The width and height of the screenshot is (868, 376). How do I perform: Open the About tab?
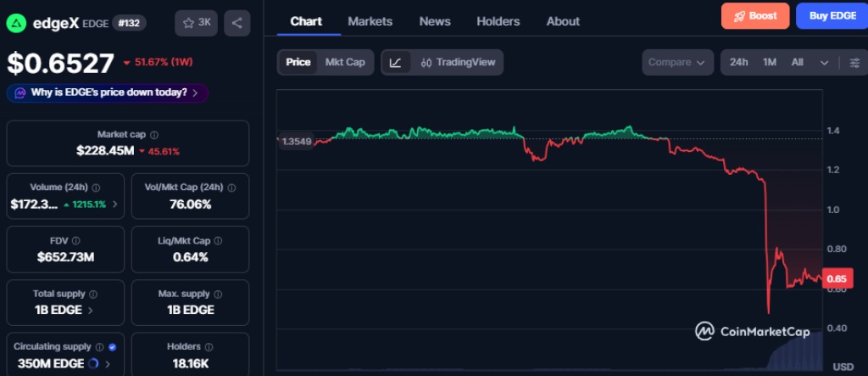coord(563,21)
